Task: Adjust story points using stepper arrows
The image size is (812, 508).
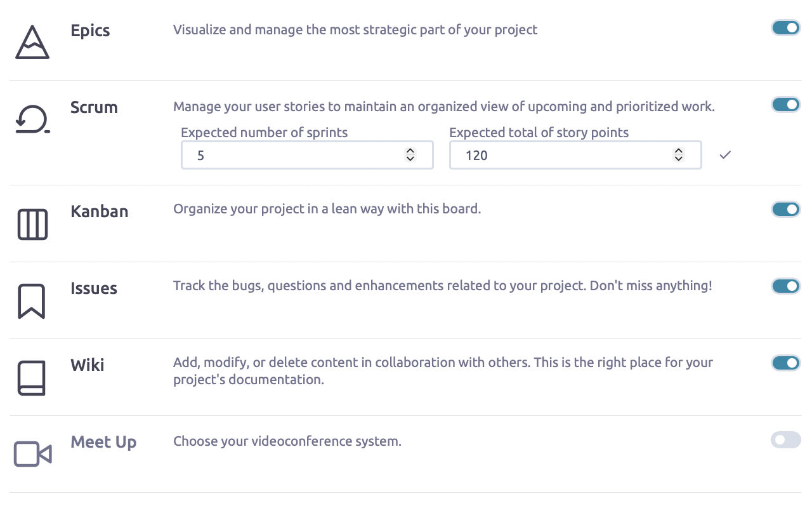Action: (x=679, y=154)
